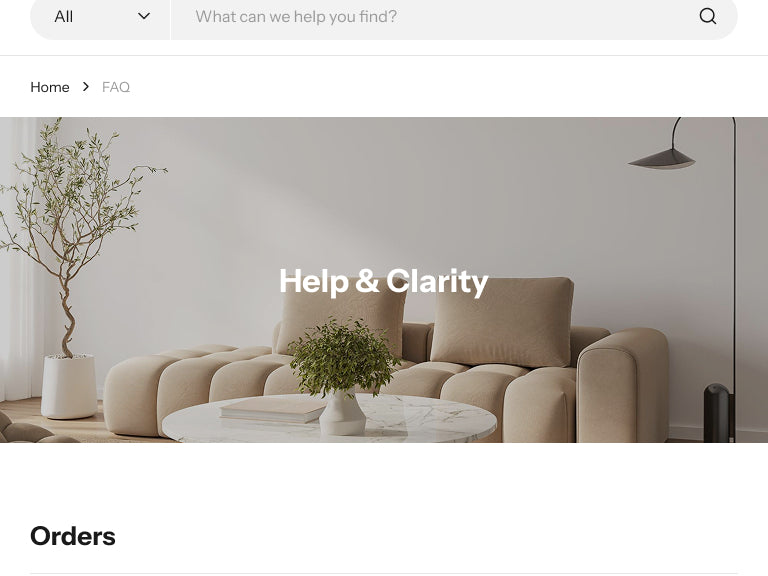
Task: Click the black cylinder beside the lamp base
Action: click(x=717, y=413)
